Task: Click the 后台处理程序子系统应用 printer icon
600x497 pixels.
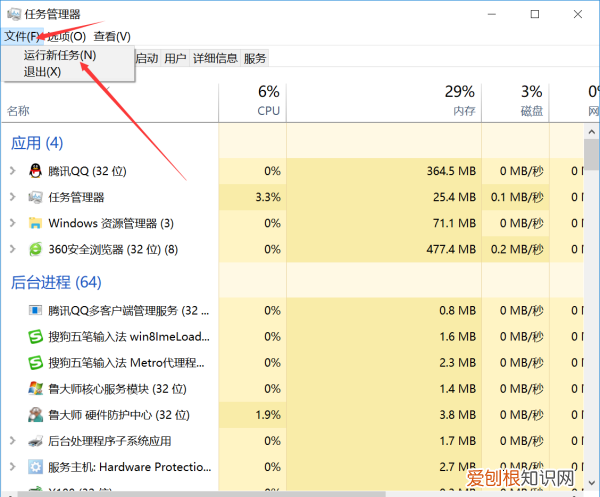Action: point(36,441)
